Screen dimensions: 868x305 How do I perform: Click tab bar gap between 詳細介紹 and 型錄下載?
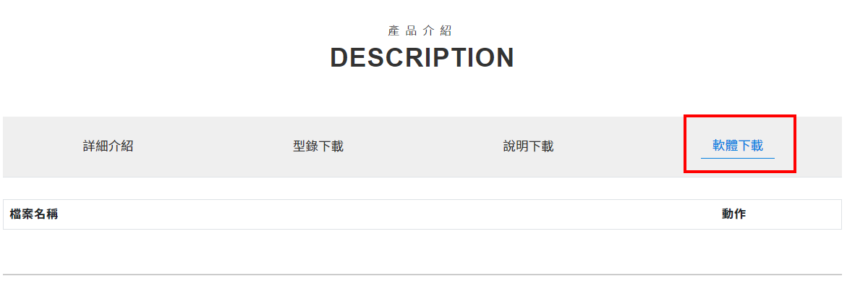tap(213, 146)
